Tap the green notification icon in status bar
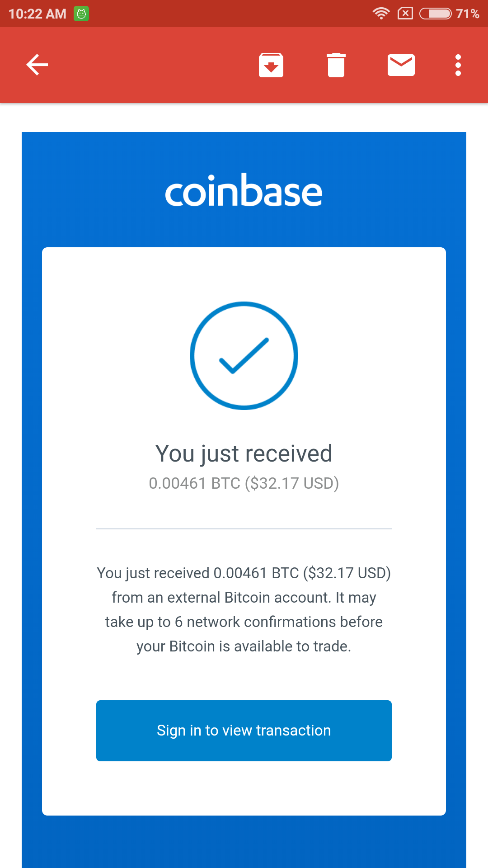 81,14
